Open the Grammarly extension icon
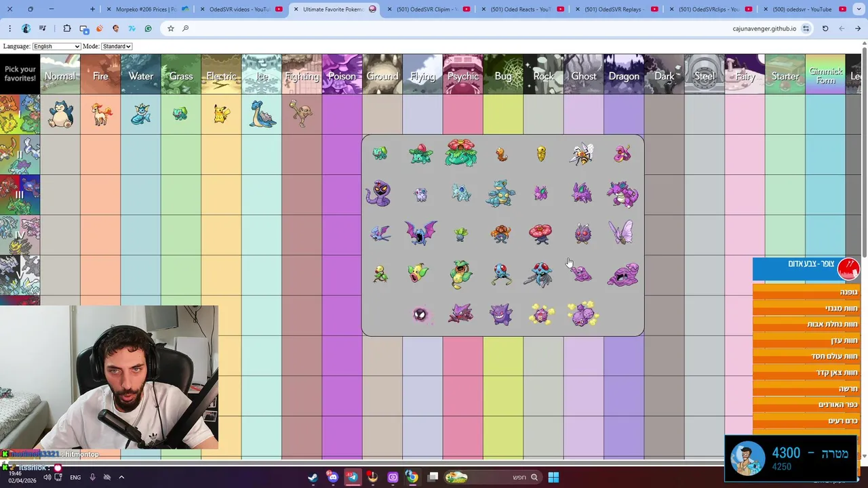This screenshot has height=488, width=868. 148,28
